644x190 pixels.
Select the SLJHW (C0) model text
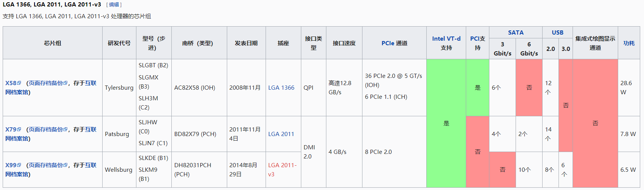tap(148, 127)
